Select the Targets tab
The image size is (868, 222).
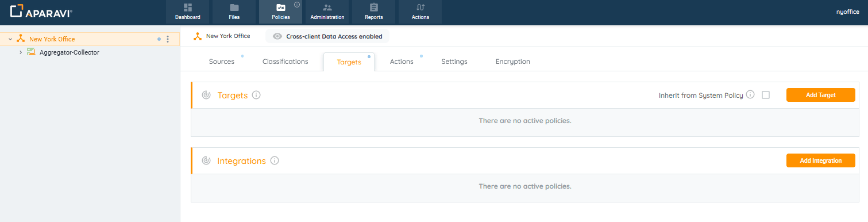click(349, 62)
